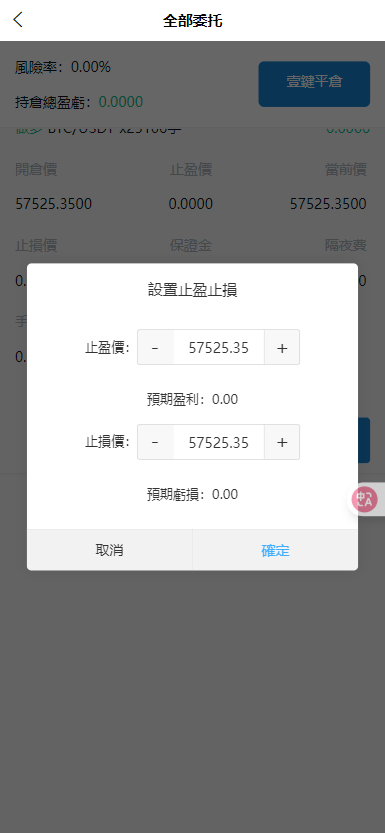Cancel the dialog via 取消
The height and width of the screenshot is (833, 385).
pos(109,550)
